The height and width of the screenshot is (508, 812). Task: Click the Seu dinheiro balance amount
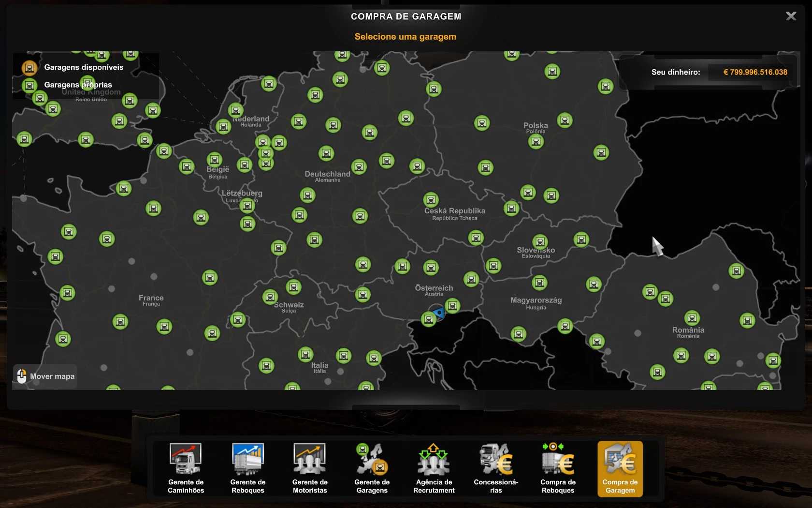point(754,72)
